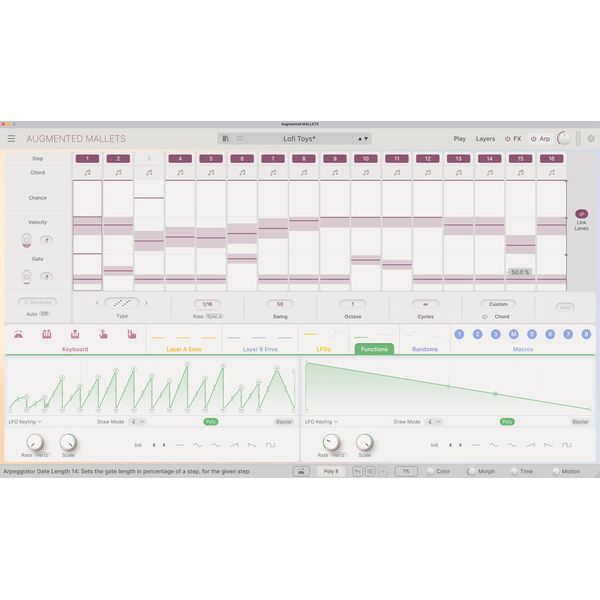Click the undo arrow in the status bar
Viewport: 600px width, 600px height.
(x=357, y=471)
